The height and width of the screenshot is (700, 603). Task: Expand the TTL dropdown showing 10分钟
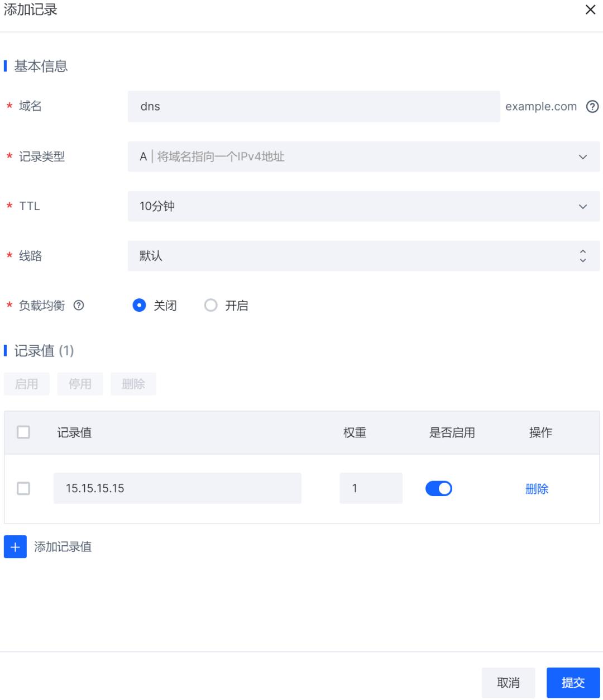tap(363, 206)
